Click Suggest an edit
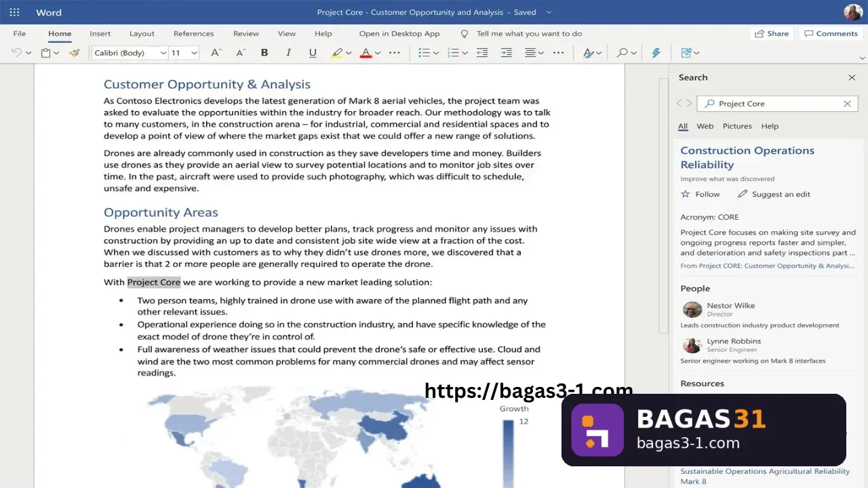868x488 pixels. coord(774,194)
